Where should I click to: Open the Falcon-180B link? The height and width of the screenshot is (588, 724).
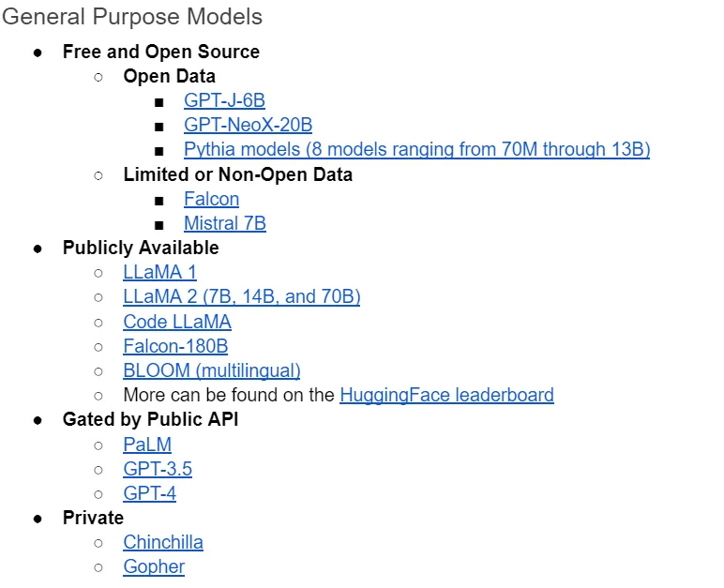(x=175, y=346)
